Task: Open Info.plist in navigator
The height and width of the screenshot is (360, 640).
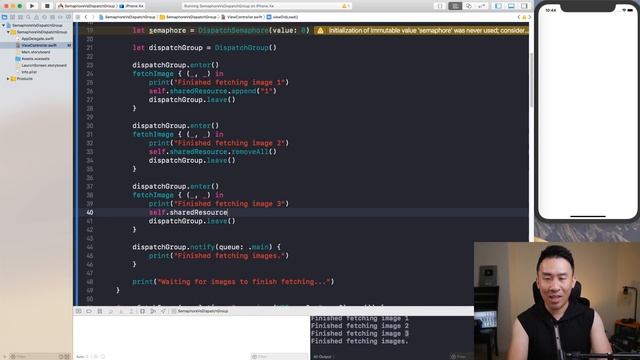Action: tap(26, 72)
